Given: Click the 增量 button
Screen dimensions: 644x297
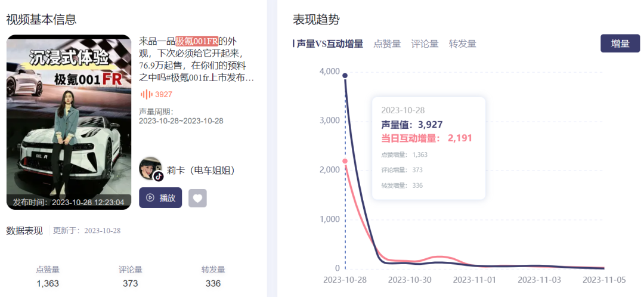Looking at the screenshot, I should pos(620,44).
